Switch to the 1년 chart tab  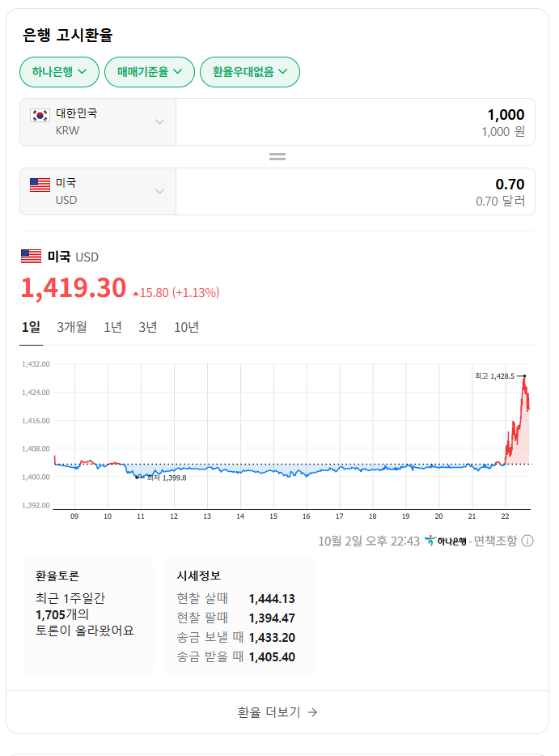tap(112, 327)
